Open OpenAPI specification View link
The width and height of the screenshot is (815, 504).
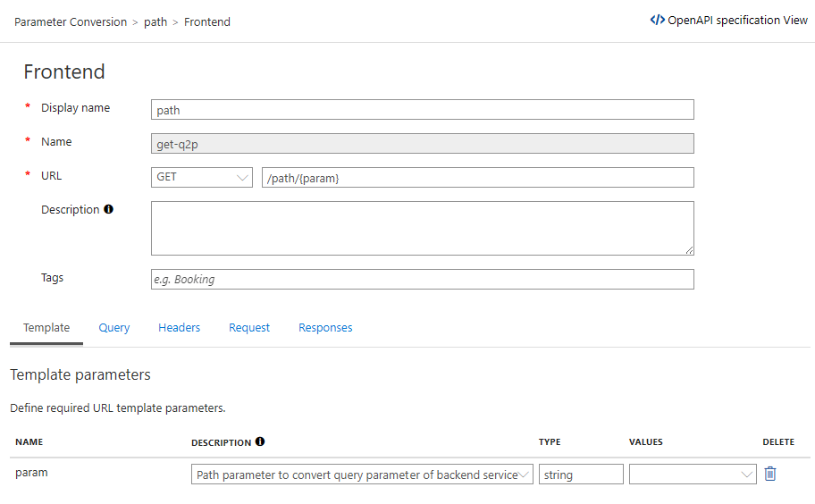click(x=737, y=20)
